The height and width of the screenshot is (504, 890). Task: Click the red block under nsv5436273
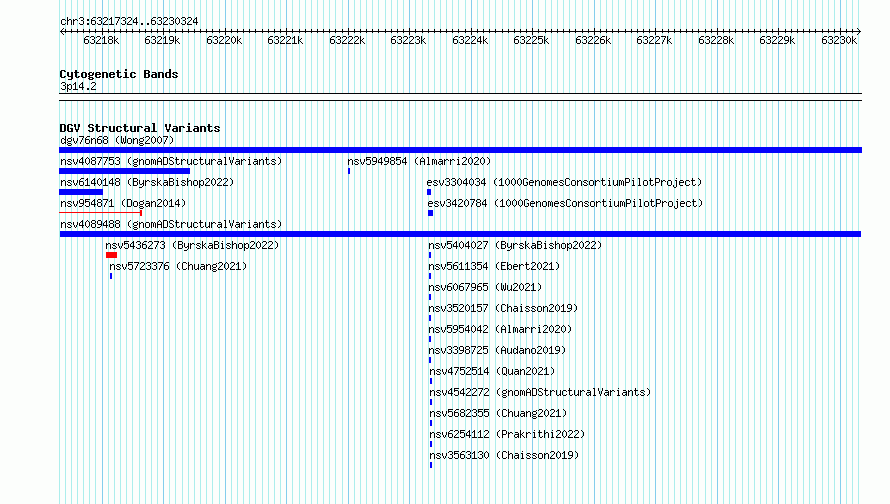tap(111, 255)
